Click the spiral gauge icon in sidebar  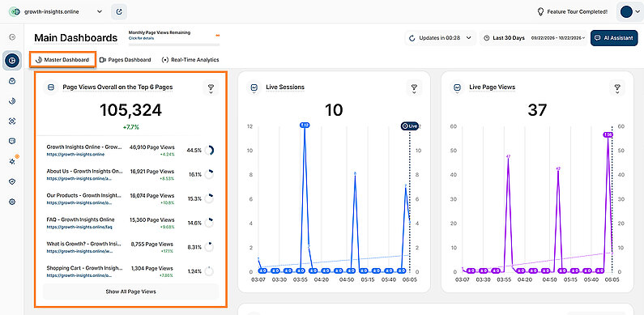point(12,101)
